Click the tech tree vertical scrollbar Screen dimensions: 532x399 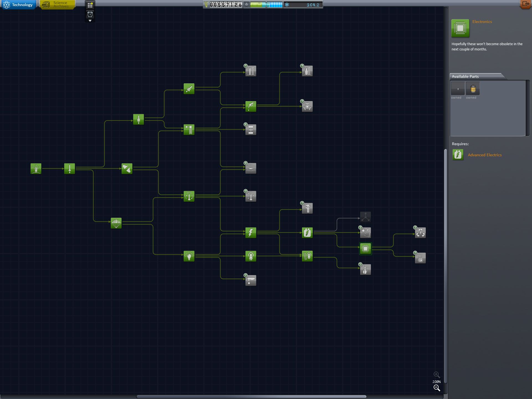[x=446, y=267]
